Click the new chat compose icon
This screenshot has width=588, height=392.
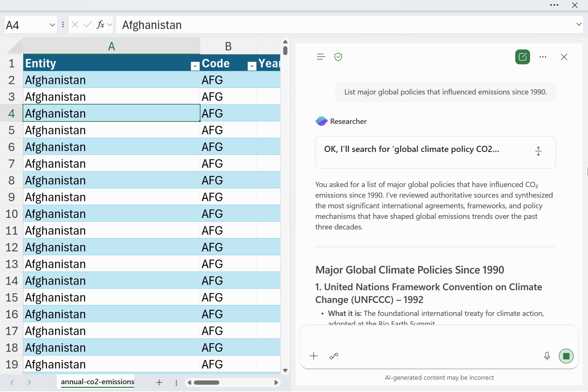click(x=522, y=57)
